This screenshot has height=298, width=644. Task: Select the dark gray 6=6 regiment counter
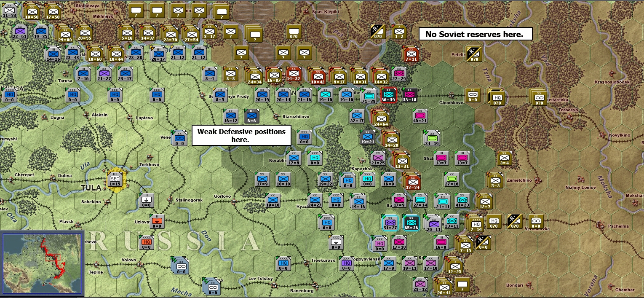252,116
